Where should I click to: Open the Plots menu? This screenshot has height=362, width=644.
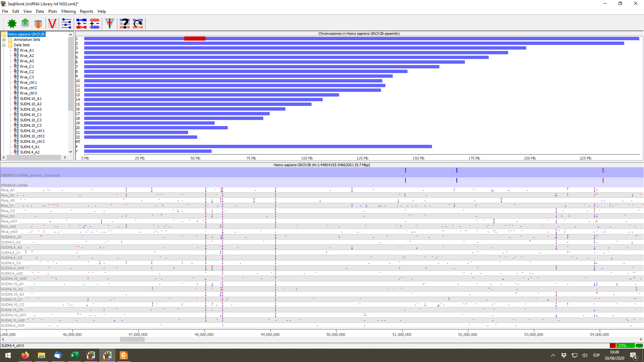tap(53, 11)
